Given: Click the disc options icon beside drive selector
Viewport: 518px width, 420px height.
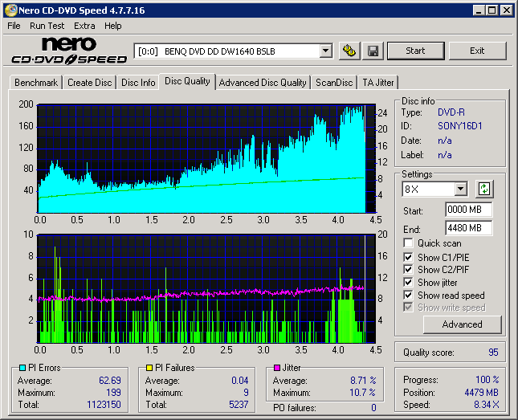Looking at the screenshot, I should click(349, 51).
